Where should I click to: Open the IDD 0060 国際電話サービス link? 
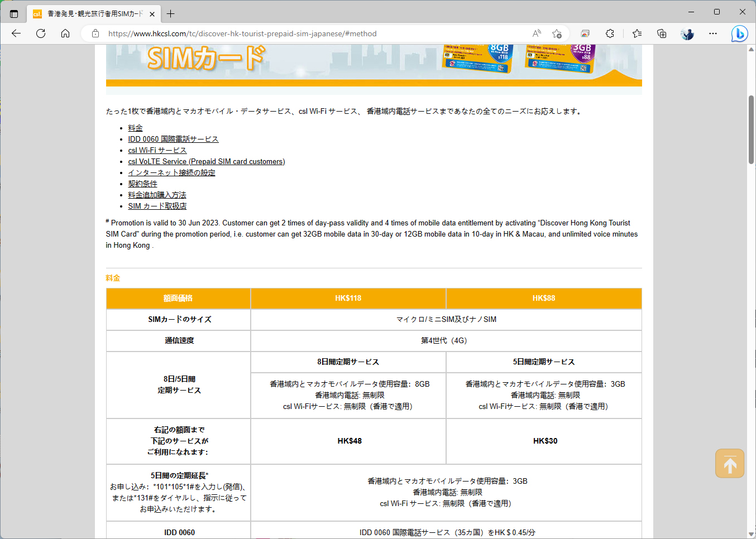(173, 139)
